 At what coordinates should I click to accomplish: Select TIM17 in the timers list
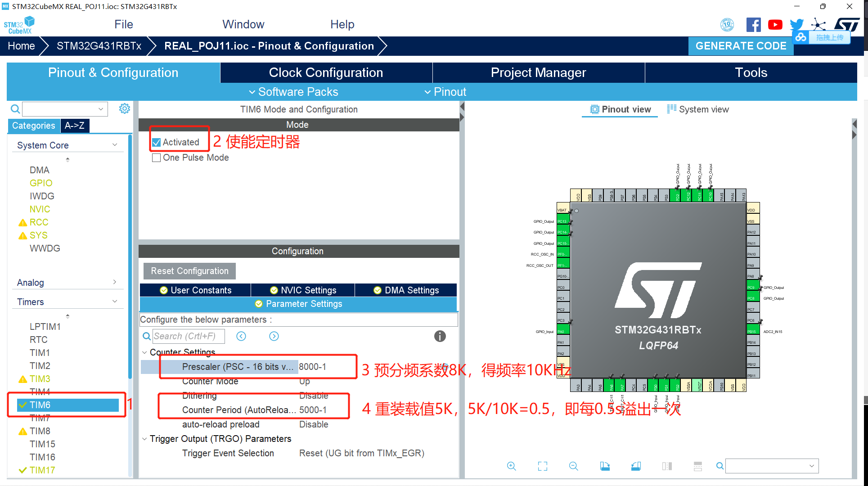42,470
